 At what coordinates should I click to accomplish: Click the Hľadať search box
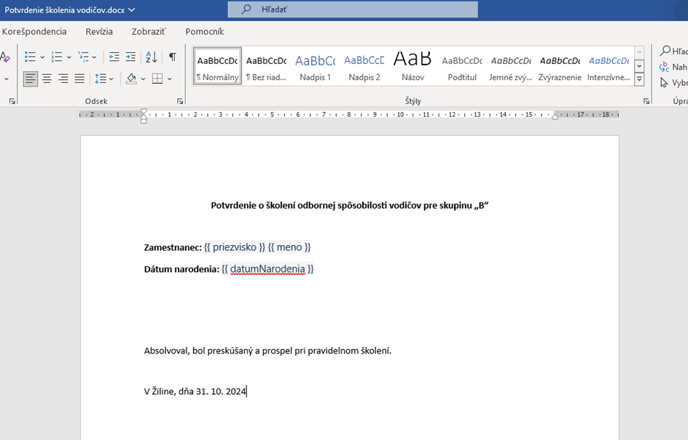(353, 9)
